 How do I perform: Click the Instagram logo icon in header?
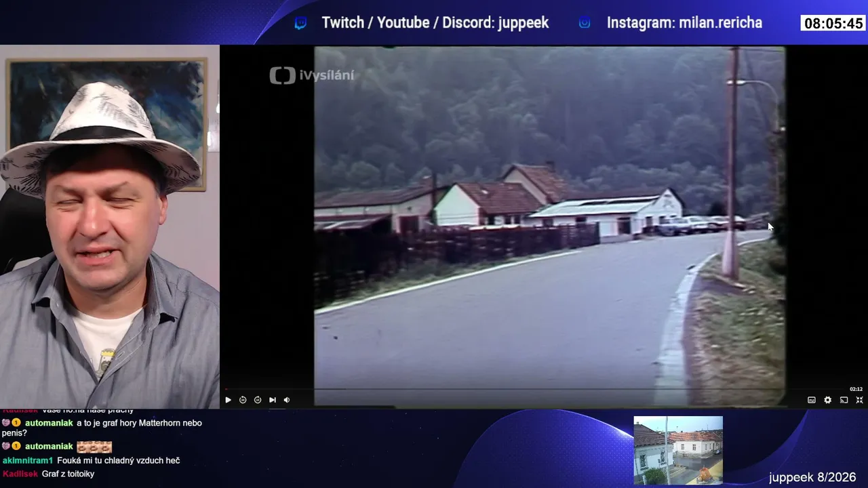[x=585, y=23]
